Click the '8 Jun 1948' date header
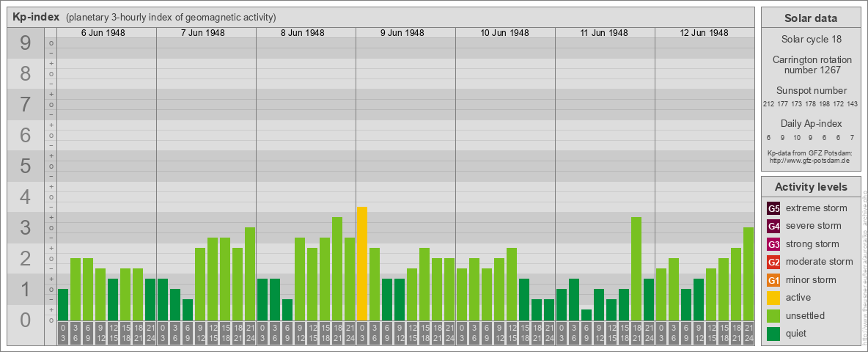Image resolution: width=868 pixels, height=352 pixels. pos(302,33)
